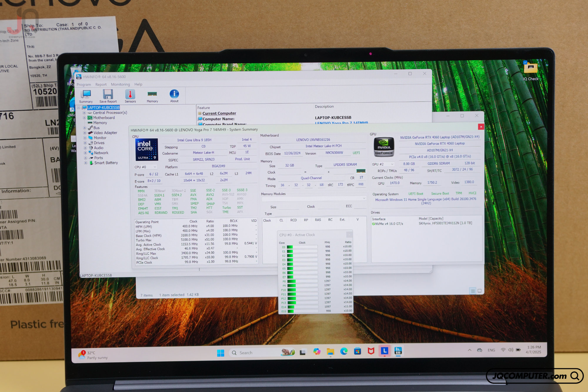Expand the Central Processor(s) tree node
The image size is (588, 392).
[x=84, y=113]
